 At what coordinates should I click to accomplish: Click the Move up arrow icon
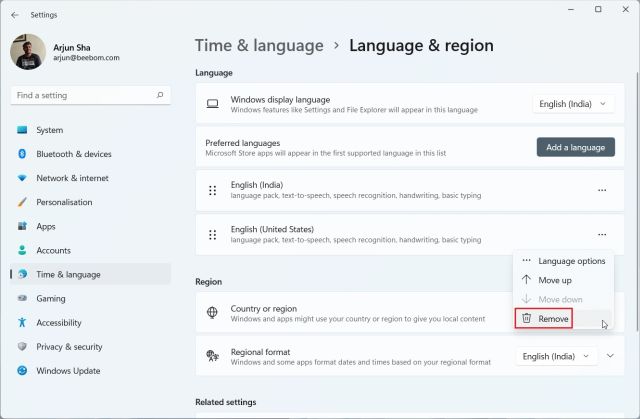click(527, 280)
